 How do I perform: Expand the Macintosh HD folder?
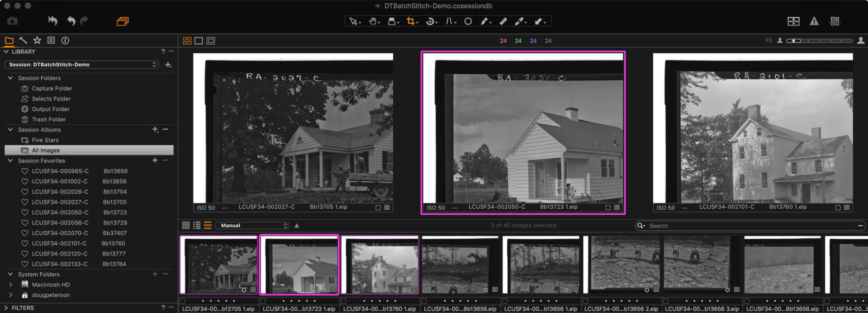tap(10, 285)
